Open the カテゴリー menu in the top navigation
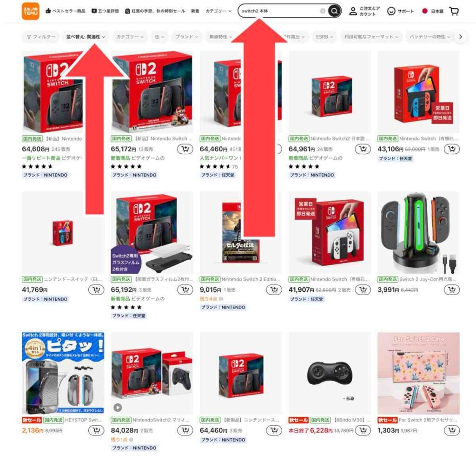This screenshot has width=476, height=460. (218, 11)
